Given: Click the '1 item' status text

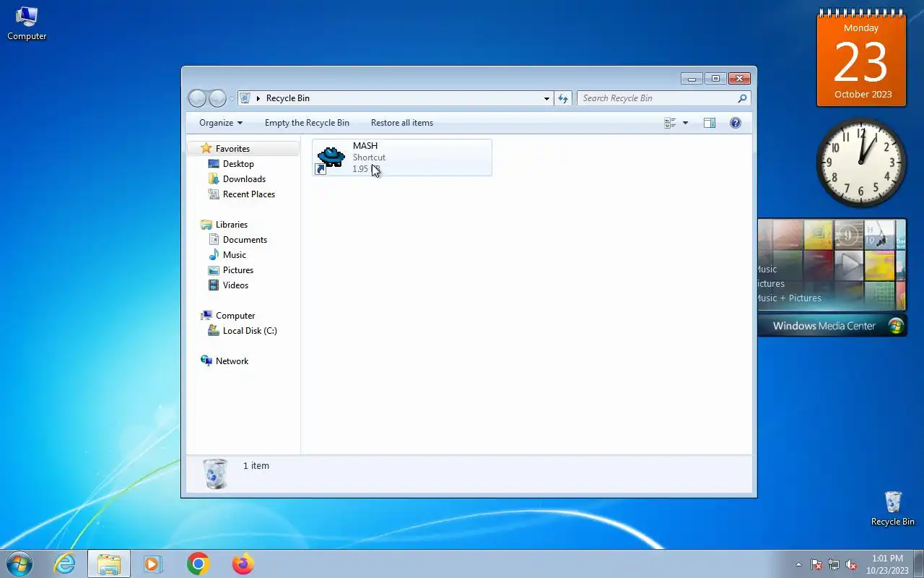Looking at the screenshot, I should [x=256, y=466].
